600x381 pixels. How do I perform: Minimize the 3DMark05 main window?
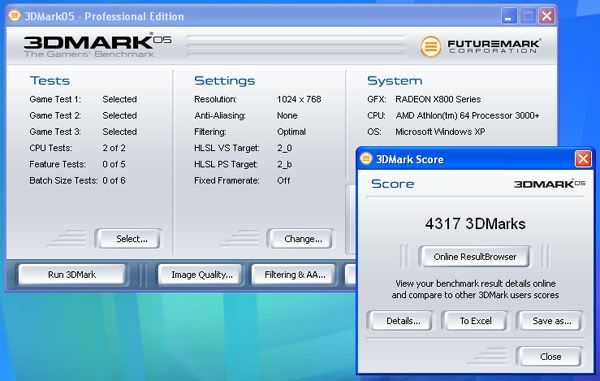click(x=509, y=16)
